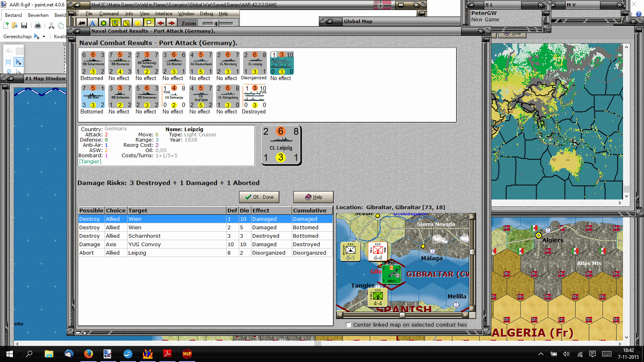Click the yellow sun toolbar icon
Screen dimensions: 644x362
coord(138,23)
